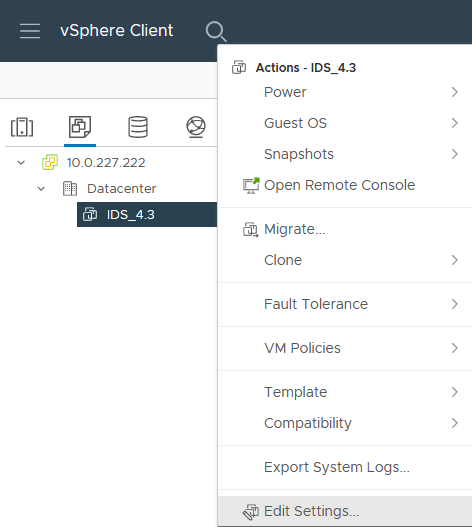Switch to Hosts and Clusters inventory tab
The height and width of the screenshot is (527, 472).
(x=22, y=127)
